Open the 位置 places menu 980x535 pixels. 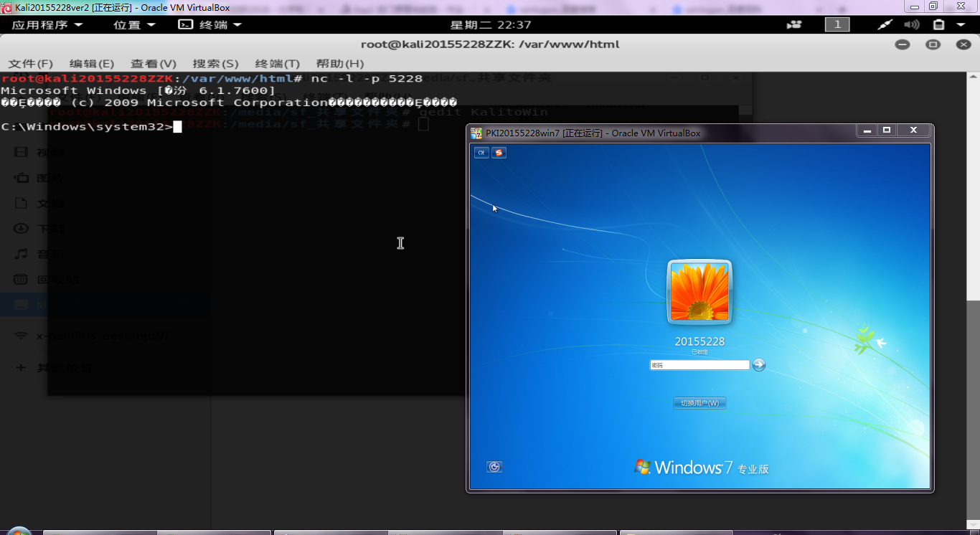click(134, 24)
